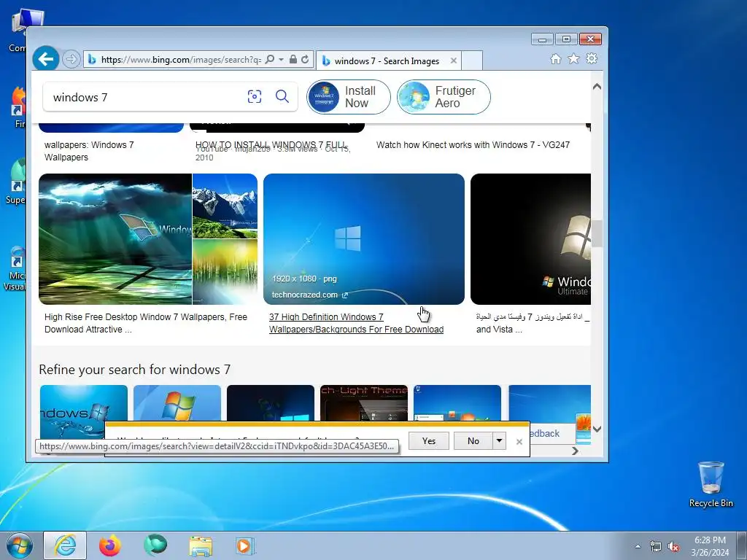Image resolution: width=747 pixels, height=560 pixels.
Task: Dismiss the default browser notification bar
Action: pos(519,442)
